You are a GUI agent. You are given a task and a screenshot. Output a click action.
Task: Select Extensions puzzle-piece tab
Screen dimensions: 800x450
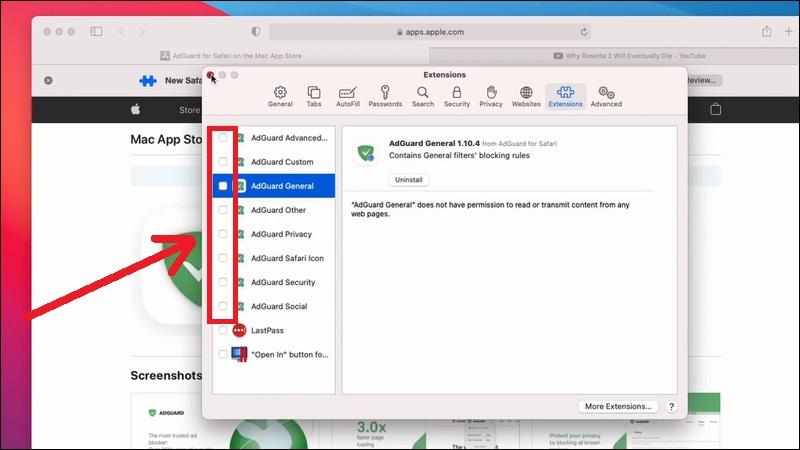[565, 96]
